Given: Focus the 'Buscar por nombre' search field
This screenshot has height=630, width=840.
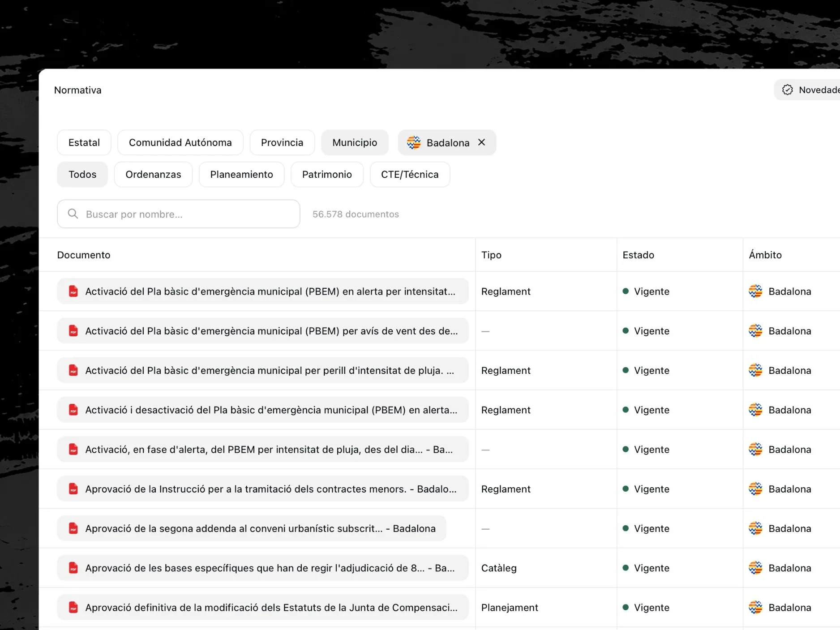Looking at the screenshot, I should 179,214.
